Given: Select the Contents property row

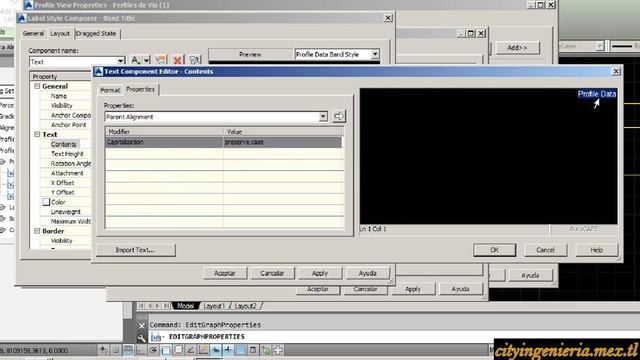Looking at the screenshot, I should (x=65, y=144).
